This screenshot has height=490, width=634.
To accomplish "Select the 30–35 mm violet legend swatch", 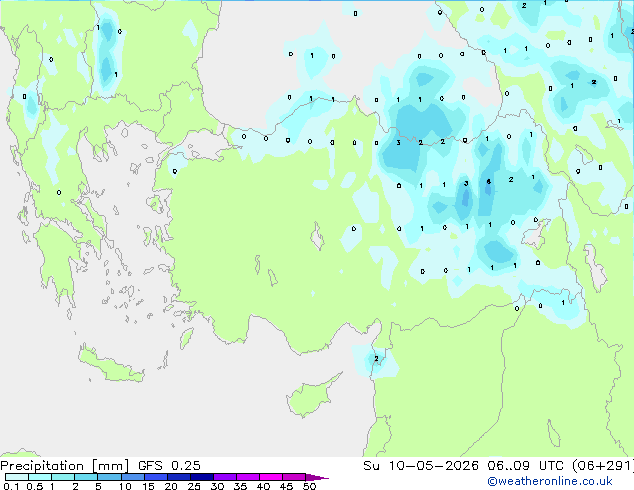I will (224, 477).
